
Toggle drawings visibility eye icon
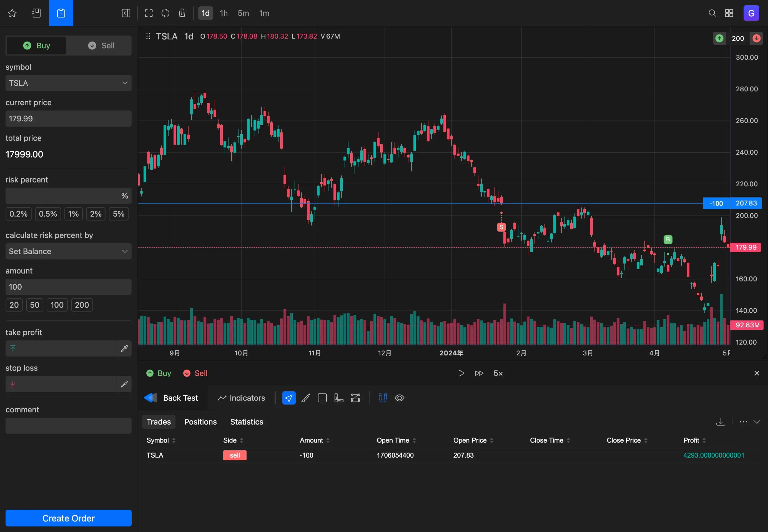399,398
